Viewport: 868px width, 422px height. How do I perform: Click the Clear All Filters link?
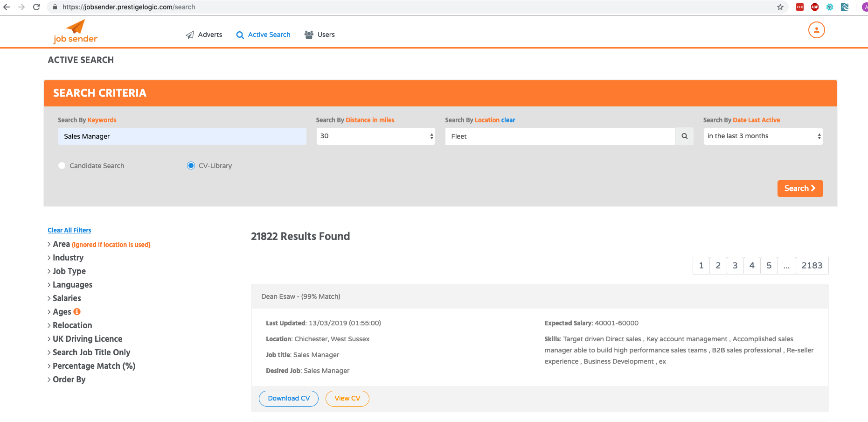click(x=69, y=230)
